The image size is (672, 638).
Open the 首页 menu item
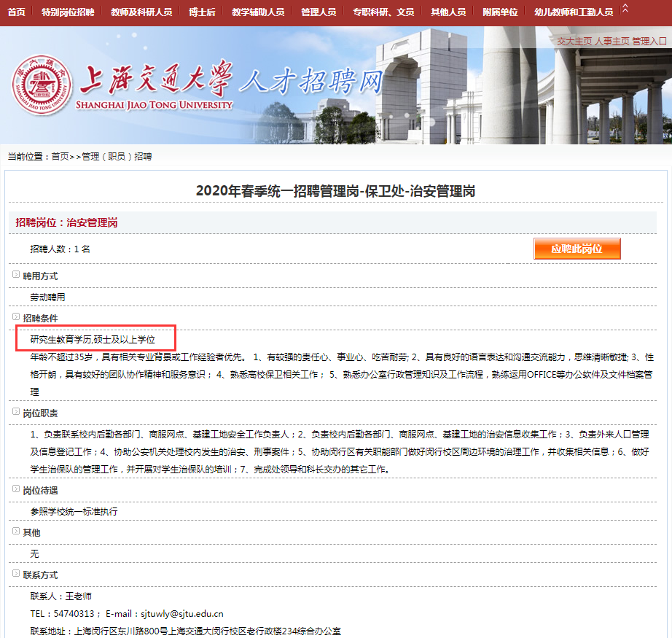pyautogui.click(x=16, y=12)
